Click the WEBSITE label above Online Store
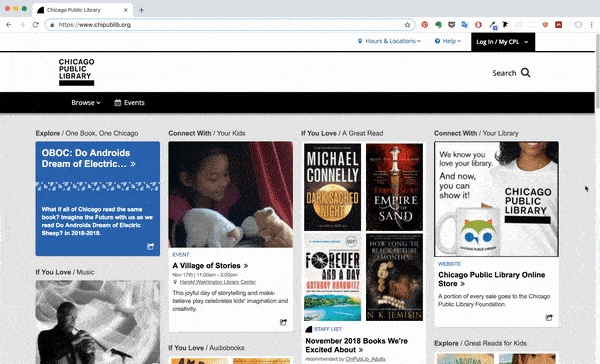The image size is (600, 364). pos(449,264)
